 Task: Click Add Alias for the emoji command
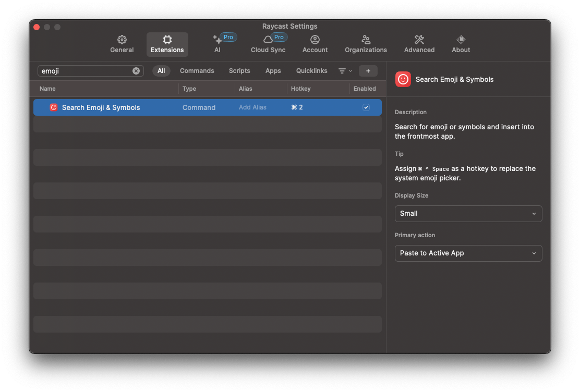[252, 107]
